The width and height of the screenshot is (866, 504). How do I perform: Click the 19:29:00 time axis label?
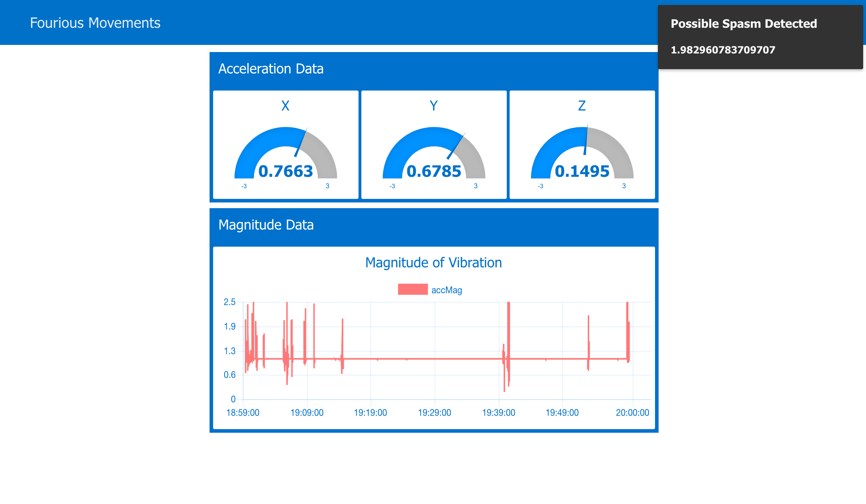pos(434,413)
